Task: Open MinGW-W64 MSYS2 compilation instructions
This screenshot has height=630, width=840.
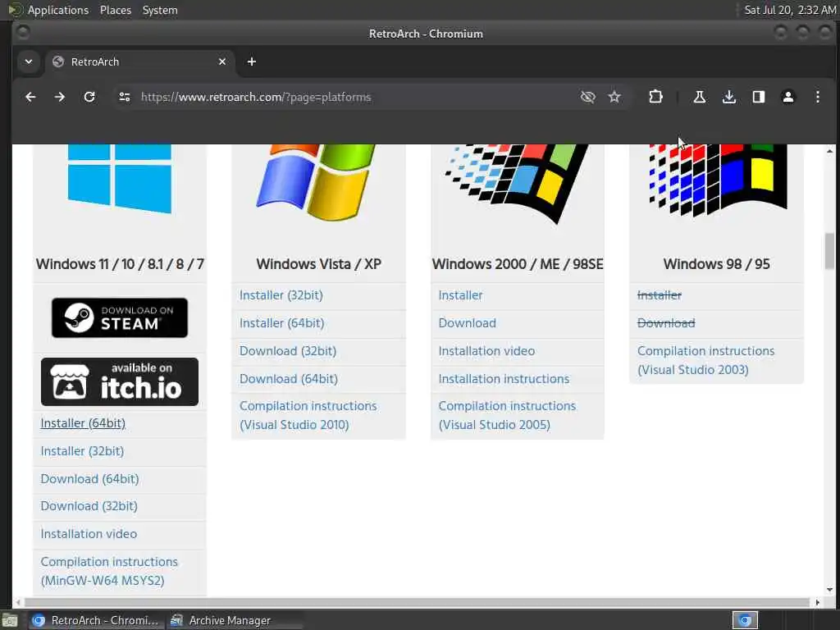Action: [x=109, y=571]
